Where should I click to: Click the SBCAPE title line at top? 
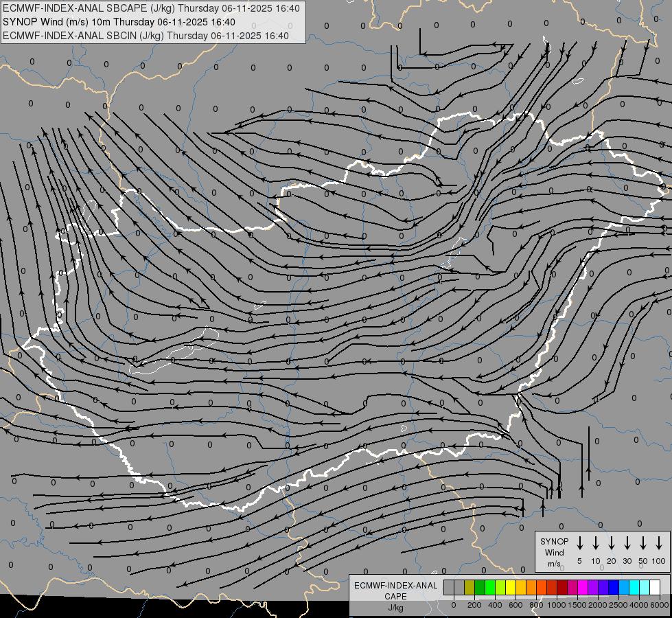click(x=151, y=8)
